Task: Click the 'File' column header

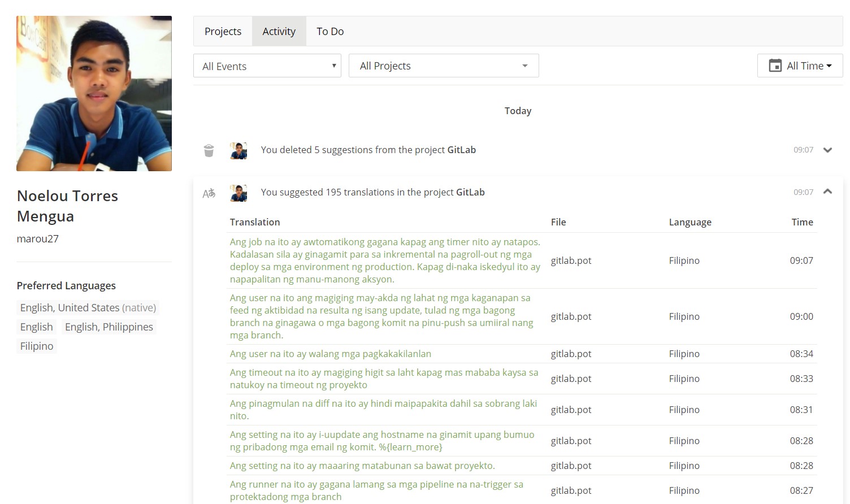Action: coord(558,222)
